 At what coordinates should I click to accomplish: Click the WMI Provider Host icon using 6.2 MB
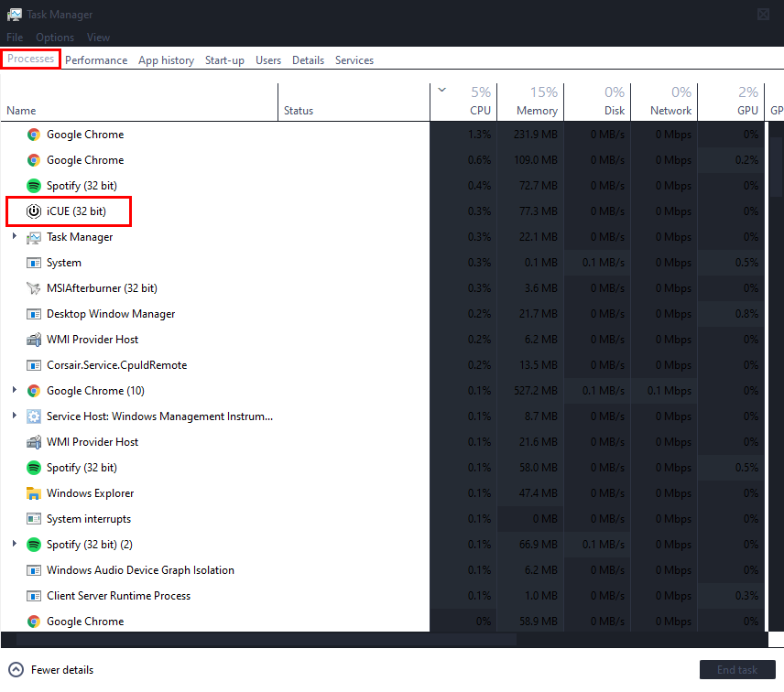coord(34,340)
